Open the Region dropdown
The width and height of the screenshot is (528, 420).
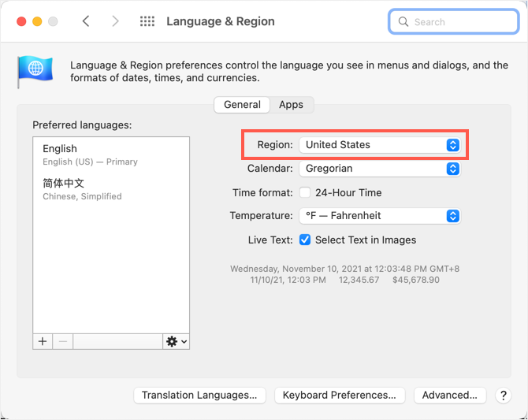[380, 145]
